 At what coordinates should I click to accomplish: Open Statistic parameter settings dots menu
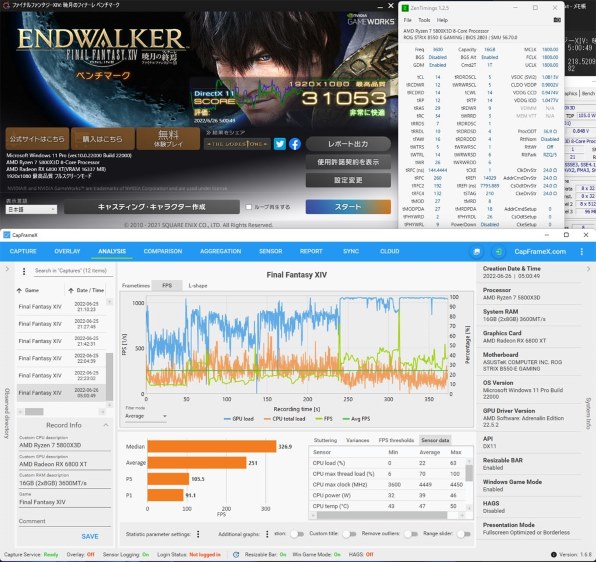click(x=198, y=534)
